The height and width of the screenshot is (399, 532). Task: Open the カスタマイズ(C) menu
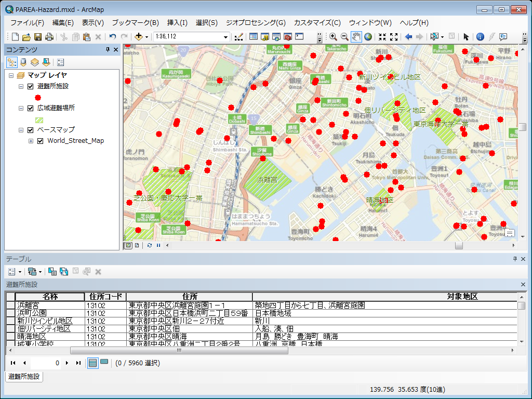click(x=317, y=23)
